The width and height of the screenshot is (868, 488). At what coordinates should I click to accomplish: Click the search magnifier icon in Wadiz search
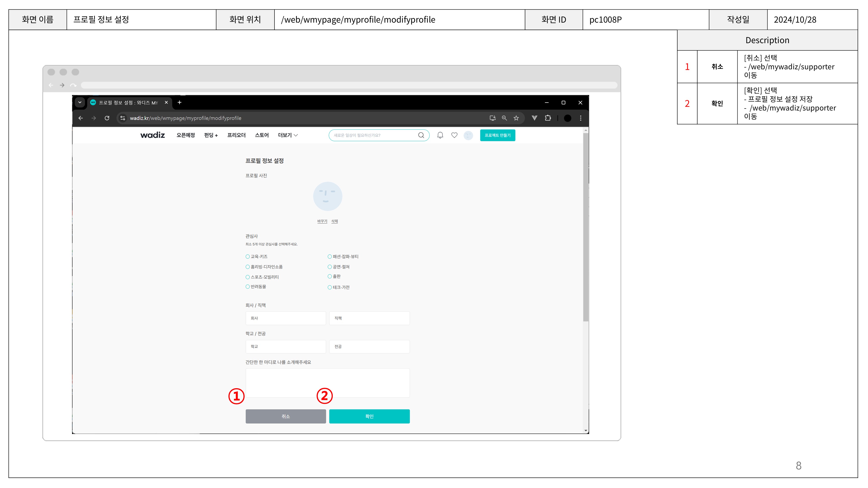point(421,135)
